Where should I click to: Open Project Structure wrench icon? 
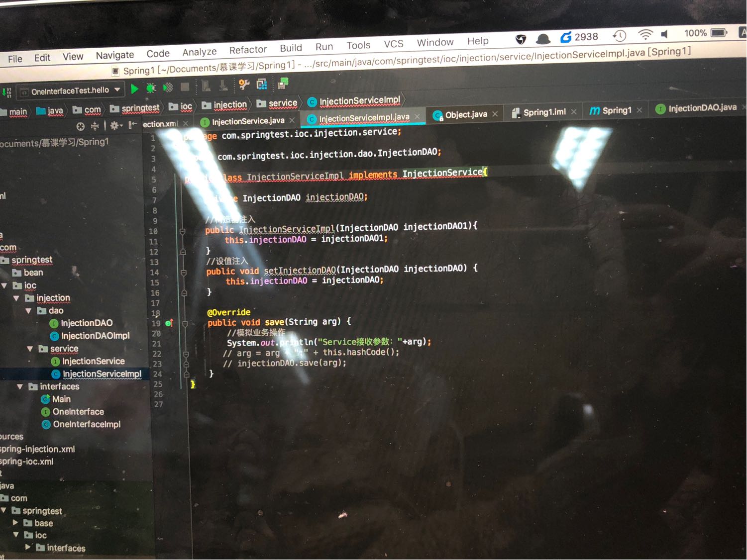point(244,85)
